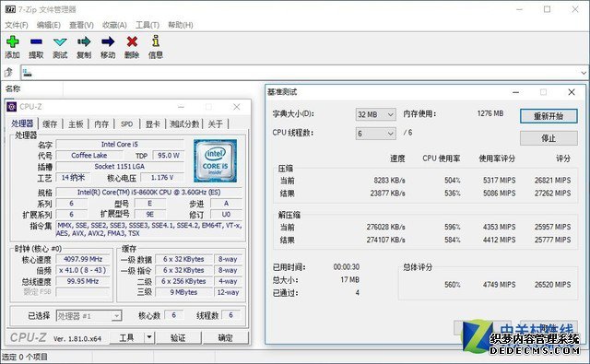The width and height of the screenshot is (590, 364).
Task: Expand the 7-Zip address bar dropdown
Action: click(x=584, y=73)
